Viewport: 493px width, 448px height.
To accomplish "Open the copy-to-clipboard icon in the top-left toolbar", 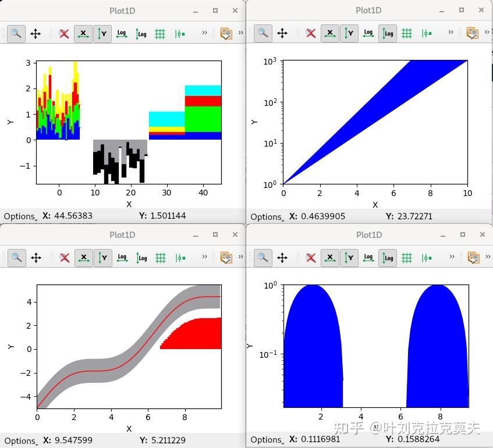I will pos(226,33).
